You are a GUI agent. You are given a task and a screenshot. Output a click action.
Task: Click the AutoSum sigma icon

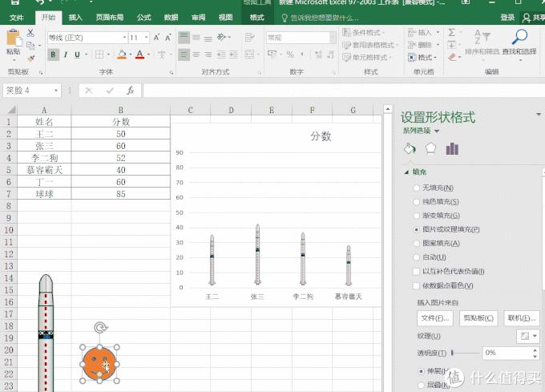point(451,33)
